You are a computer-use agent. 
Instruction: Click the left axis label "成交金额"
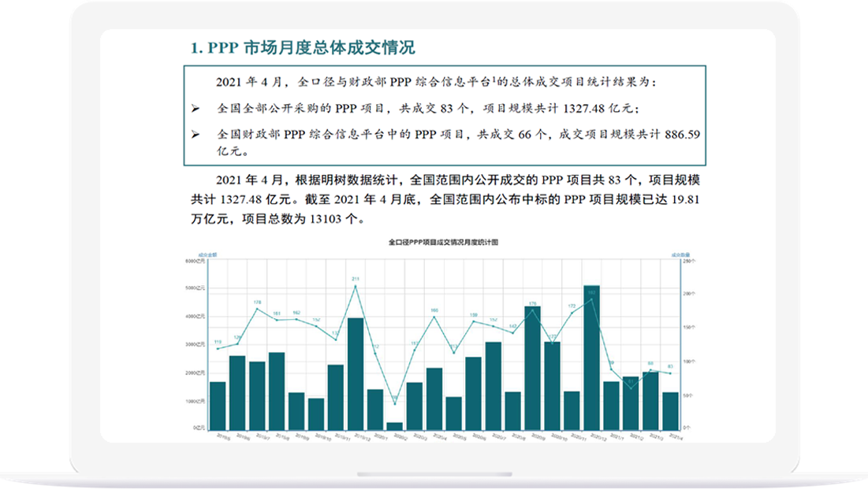[x=207, y=255]
